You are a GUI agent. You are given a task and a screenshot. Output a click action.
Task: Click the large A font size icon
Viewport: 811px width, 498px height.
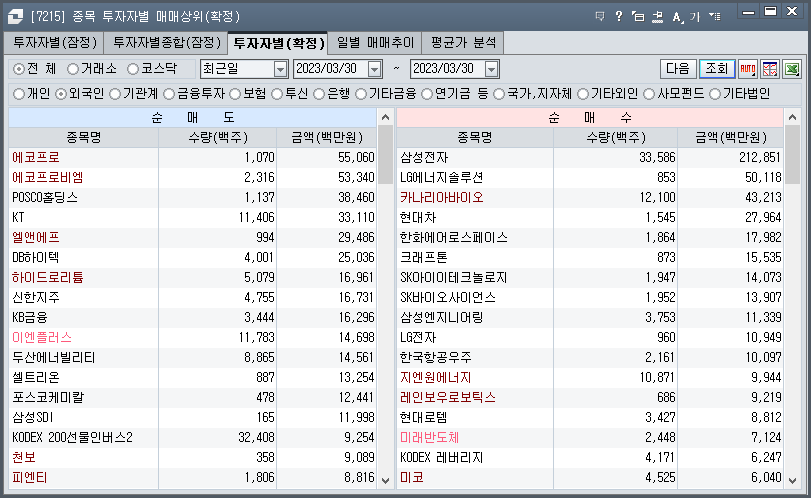(677, 17)
